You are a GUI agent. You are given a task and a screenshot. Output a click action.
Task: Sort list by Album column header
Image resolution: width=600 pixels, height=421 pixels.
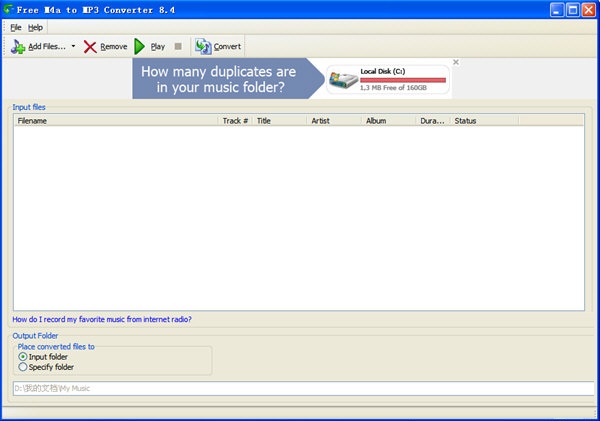[x=388, y=121]
